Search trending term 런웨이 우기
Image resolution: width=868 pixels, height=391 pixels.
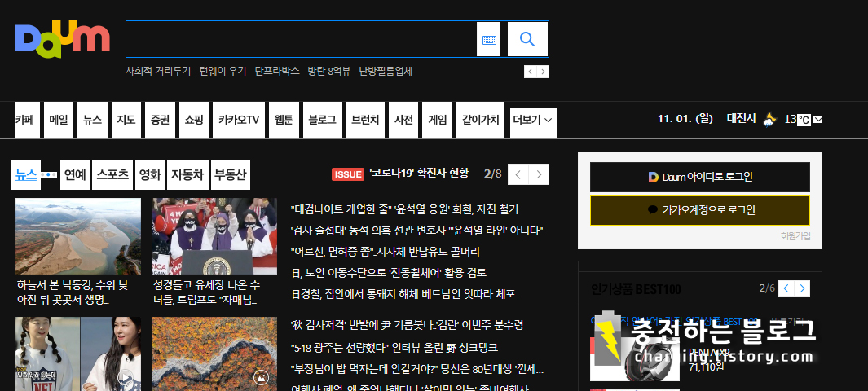(x=223, y=72)
